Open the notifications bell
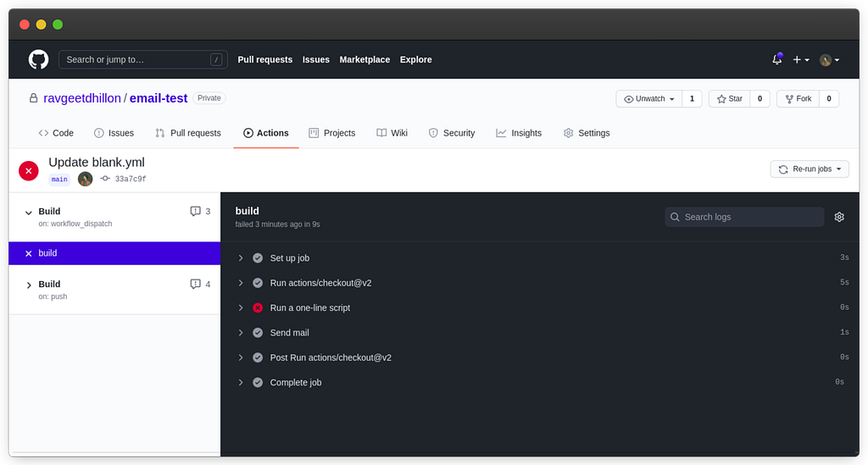 click(x=777, y=59)
